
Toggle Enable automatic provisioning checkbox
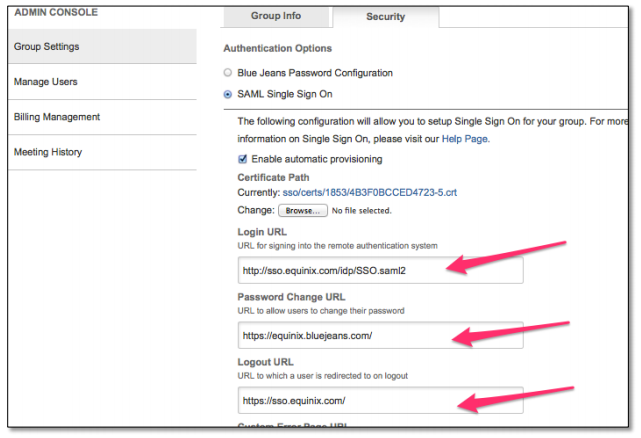coord(243,159)
